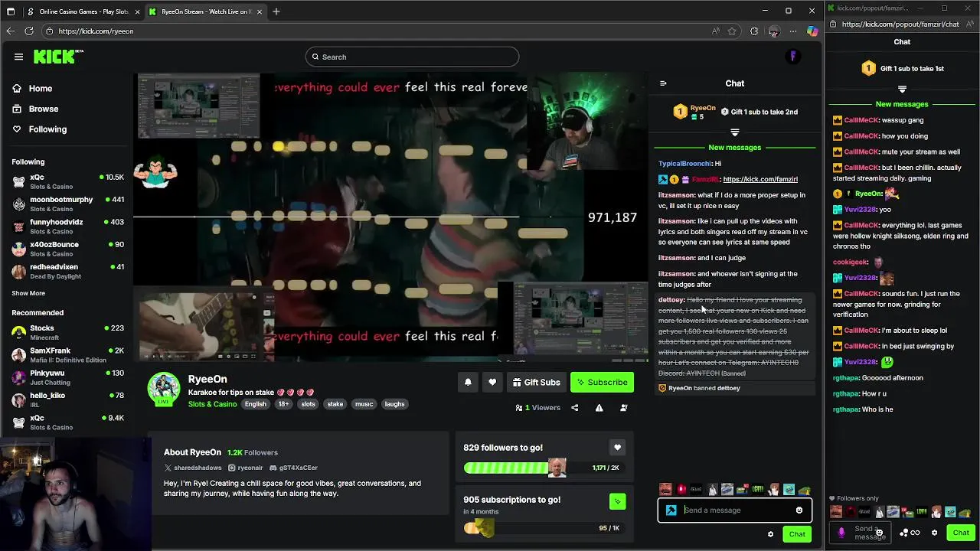Click the KICK logo

pos(58,57)
